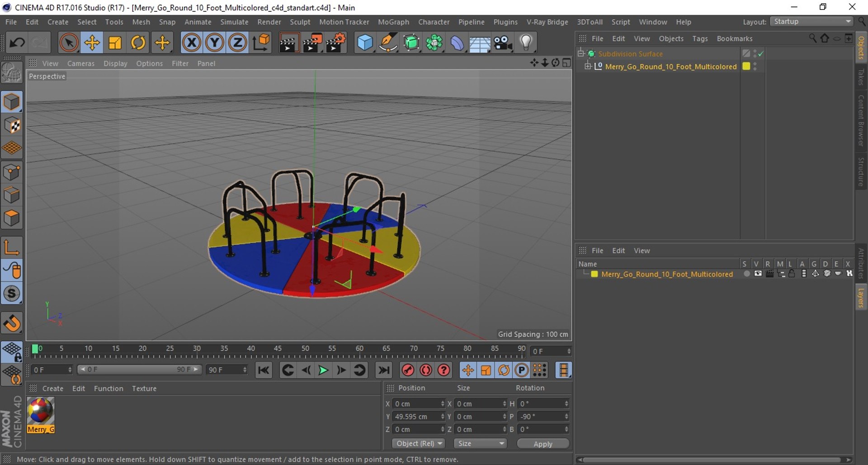The height and width of the screenshot is (465, 868).
Task: Open the MoGraph menu
Action: pos(393,22)
